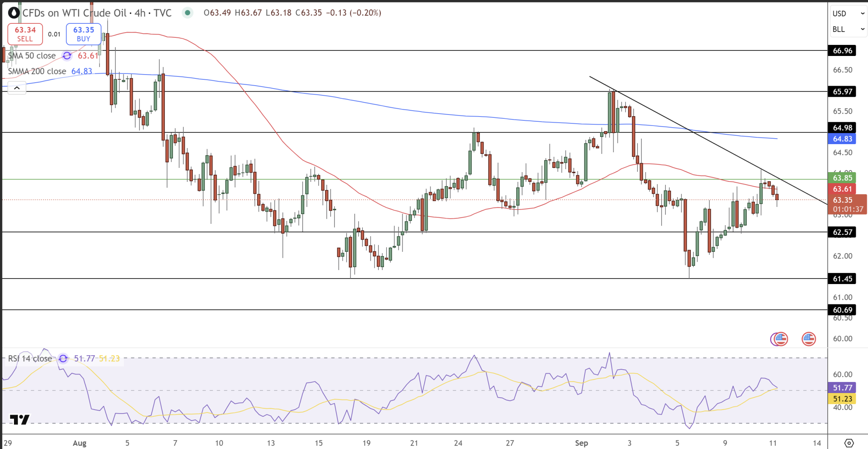Toggle SMA 50 indicator visibility
Screen dimensions: 868x449
(32, 56)
